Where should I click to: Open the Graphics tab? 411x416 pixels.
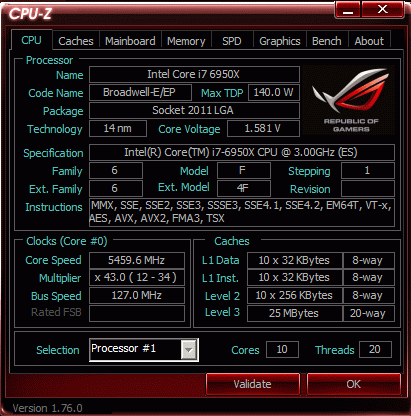[x=280, y=41]
